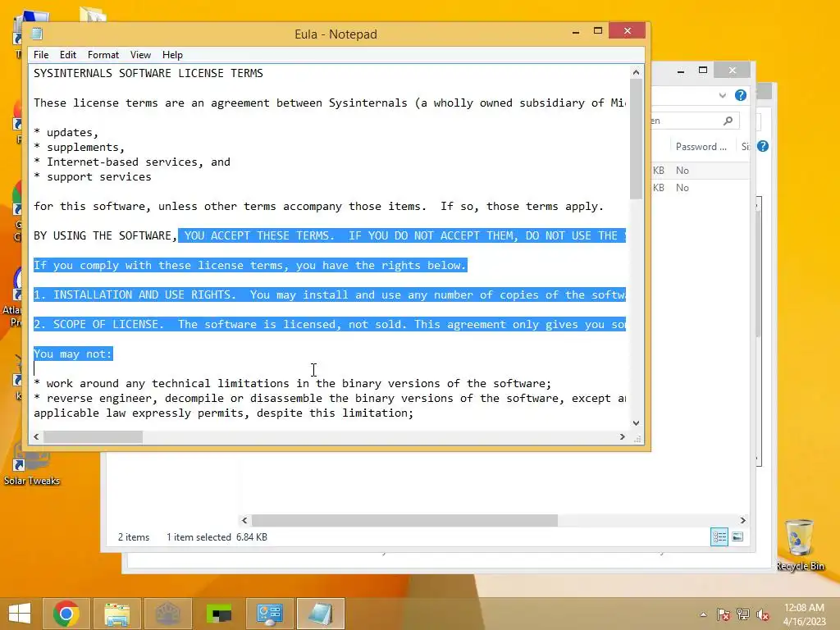Click the search magnifier in Explorer window

[728, 121]
